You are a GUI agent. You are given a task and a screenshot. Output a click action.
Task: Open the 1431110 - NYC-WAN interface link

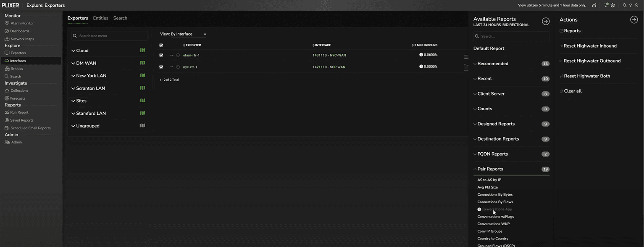[329, 55]
